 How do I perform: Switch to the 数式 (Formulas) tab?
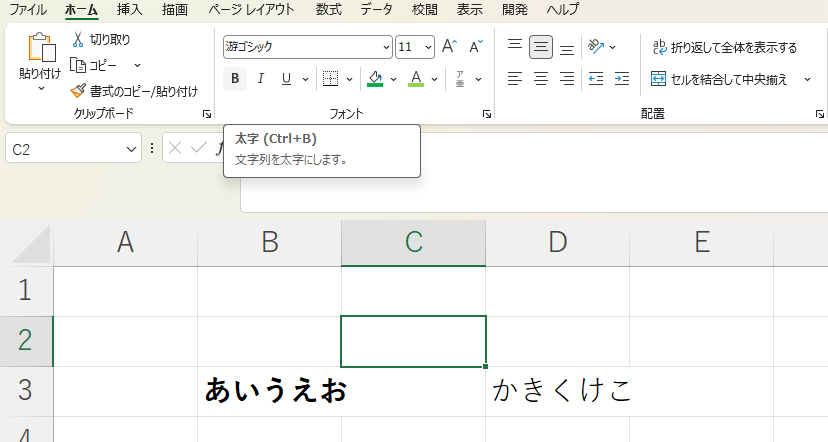coord(328,10)
